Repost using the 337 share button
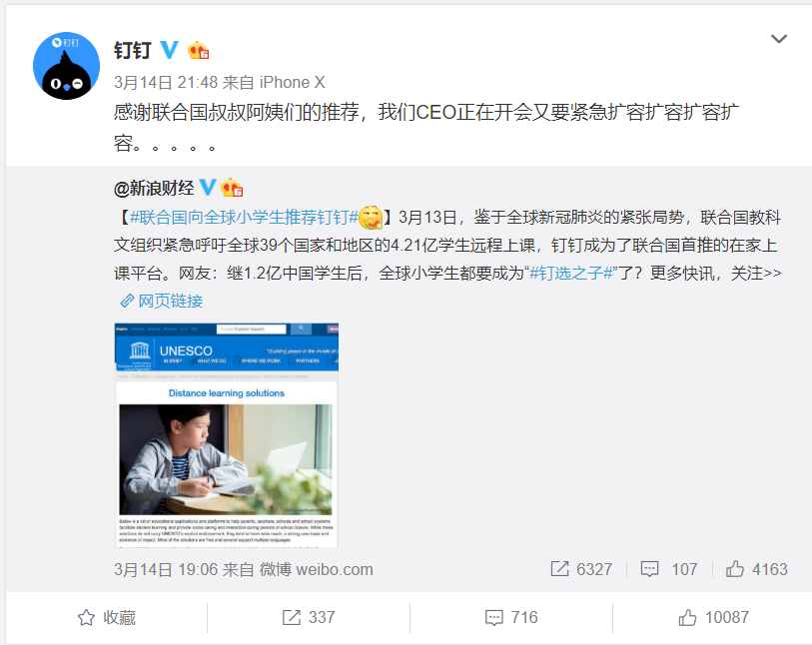This screenshot has height=645, width=812. (309, 618)
